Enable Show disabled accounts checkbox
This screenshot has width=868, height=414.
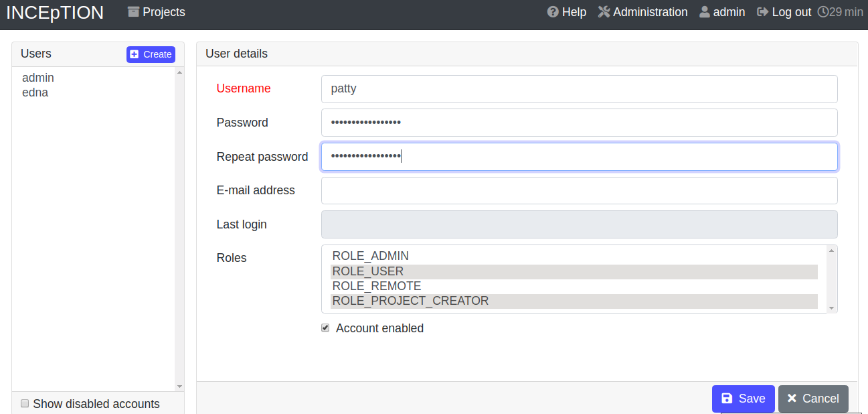tap(25, 403)
